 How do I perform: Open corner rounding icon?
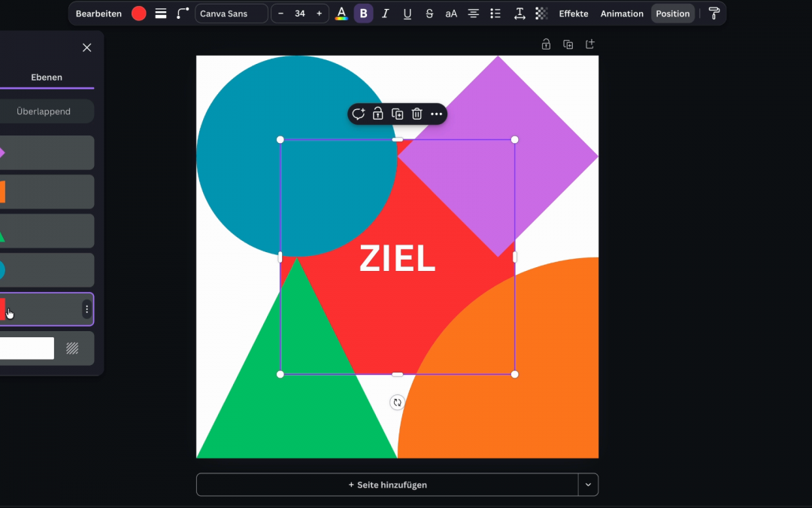coord(182,14)
